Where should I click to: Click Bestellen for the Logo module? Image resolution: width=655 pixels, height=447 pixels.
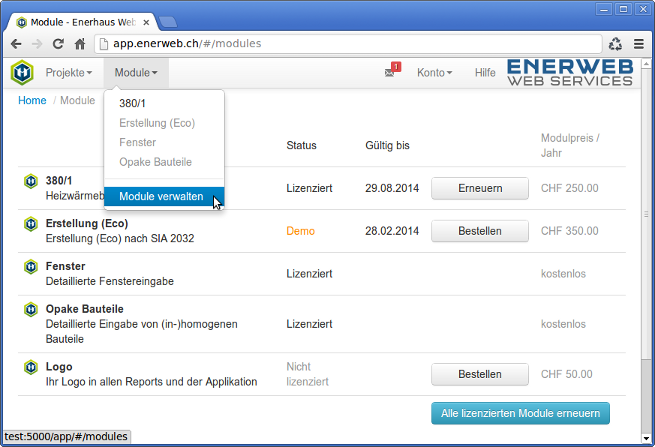[x=479, y=374]
